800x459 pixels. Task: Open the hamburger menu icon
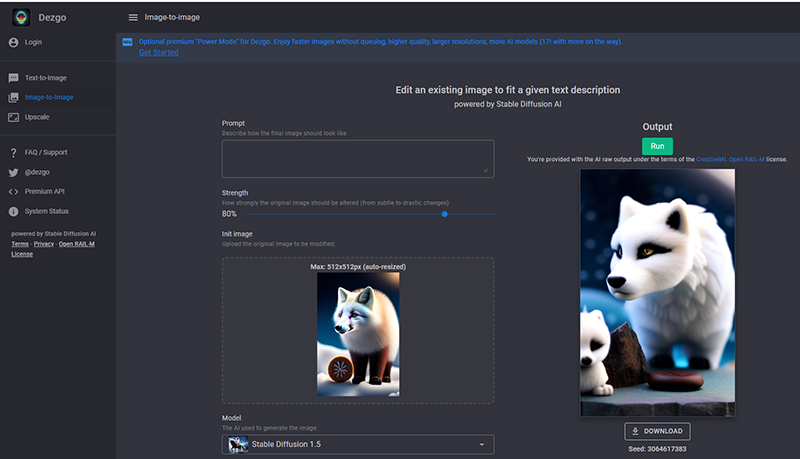133,17
